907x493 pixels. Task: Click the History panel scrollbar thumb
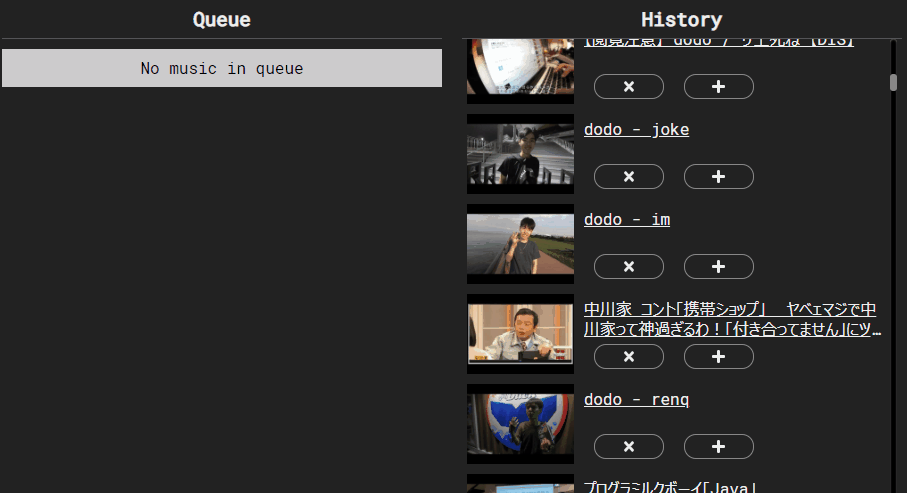pos(894,82)
